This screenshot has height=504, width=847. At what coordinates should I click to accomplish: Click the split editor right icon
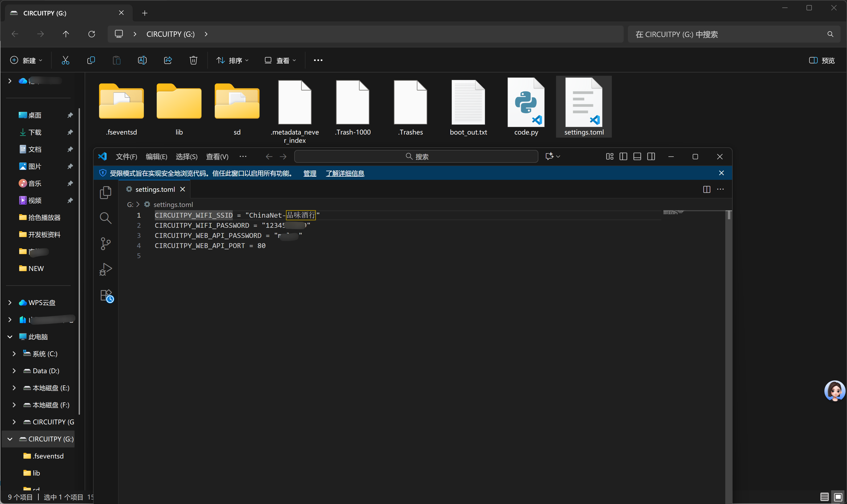click(706, 189)
